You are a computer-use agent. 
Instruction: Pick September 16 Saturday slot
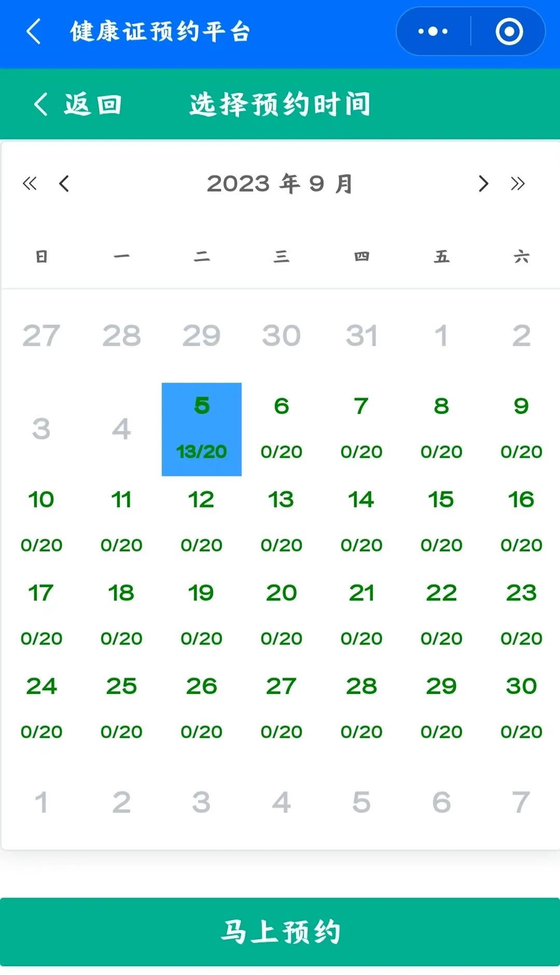(521, 522)
